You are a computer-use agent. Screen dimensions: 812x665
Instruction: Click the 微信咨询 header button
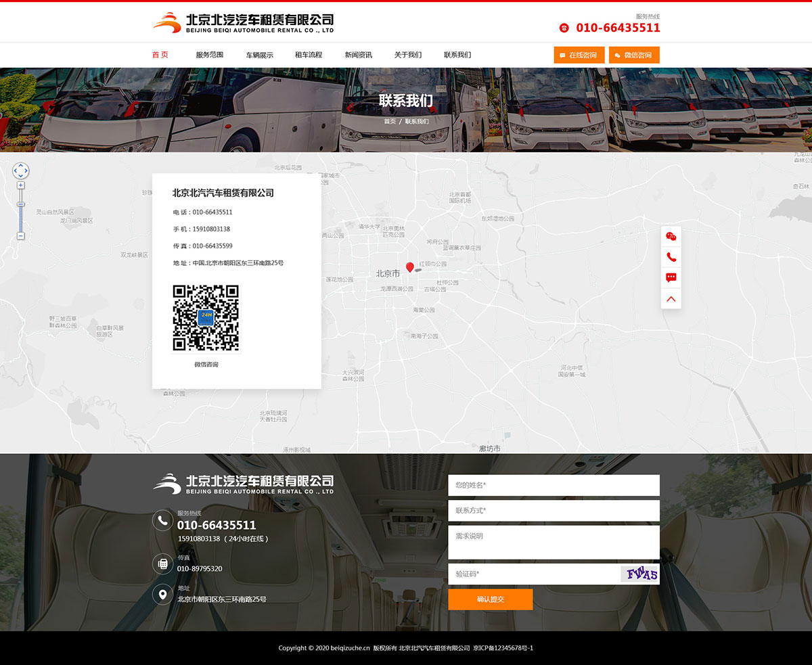pyautogui.click(x=634, y=55)
